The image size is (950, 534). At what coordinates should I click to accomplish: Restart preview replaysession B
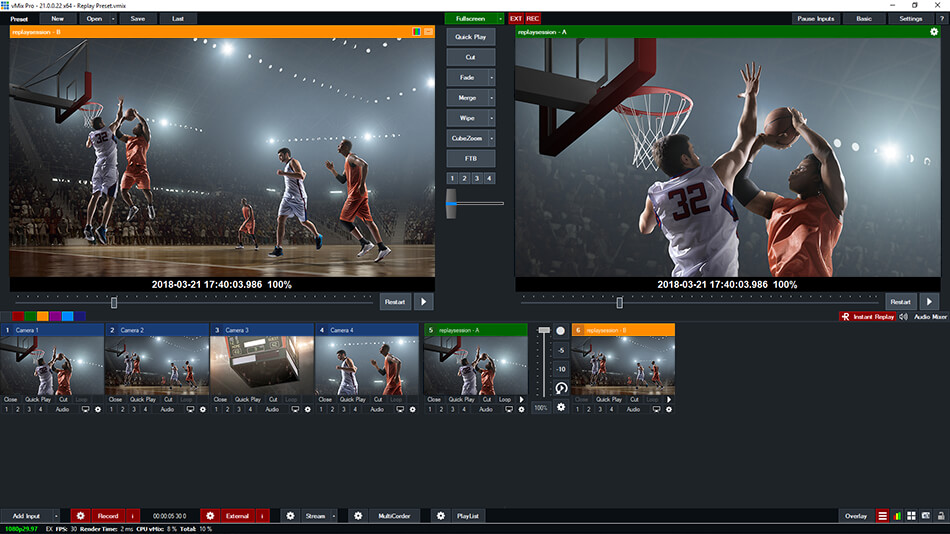(x=395, y=302)
